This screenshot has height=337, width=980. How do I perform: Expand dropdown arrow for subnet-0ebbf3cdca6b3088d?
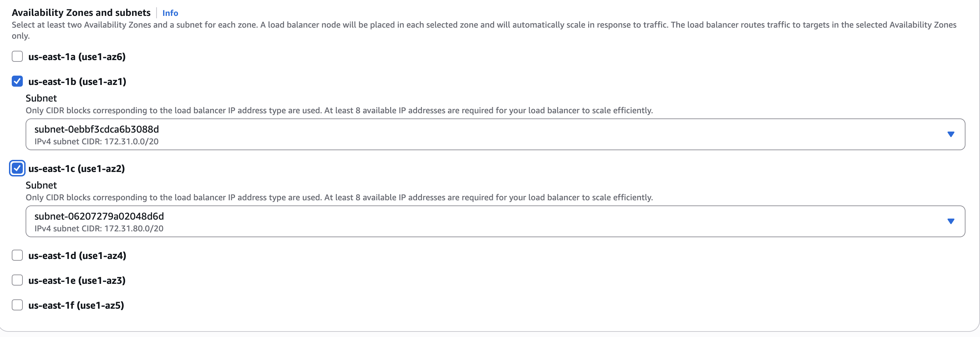coord(951,134)
